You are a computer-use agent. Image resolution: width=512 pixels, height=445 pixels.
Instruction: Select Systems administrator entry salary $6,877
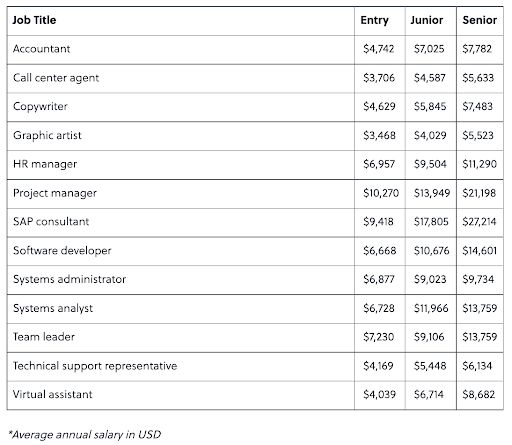(x=379, y=279)
